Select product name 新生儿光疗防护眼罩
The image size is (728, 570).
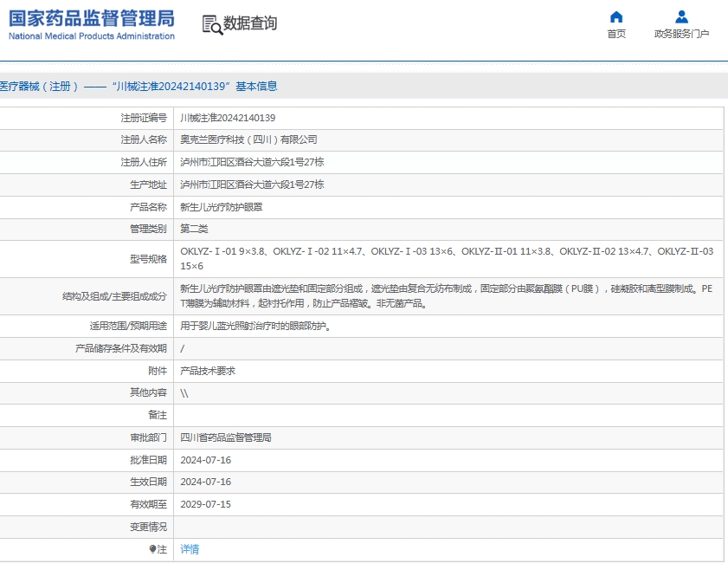[221, 207]
